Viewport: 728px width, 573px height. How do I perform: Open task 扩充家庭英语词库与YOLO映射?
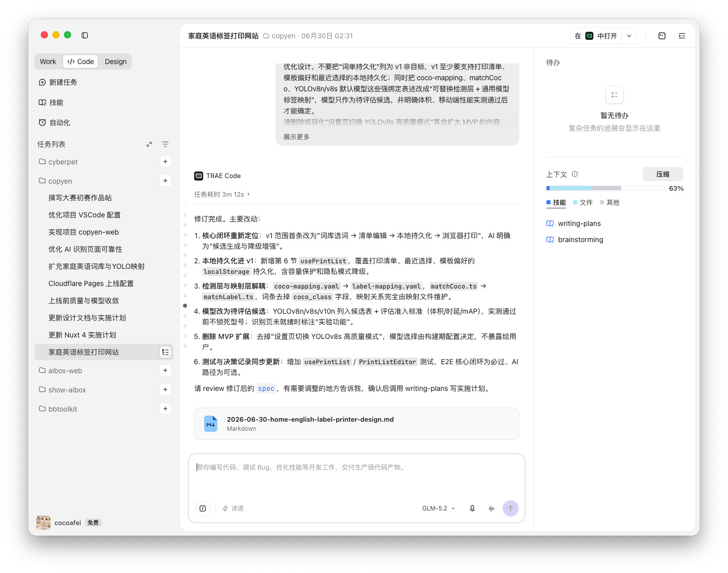(104, 266)
